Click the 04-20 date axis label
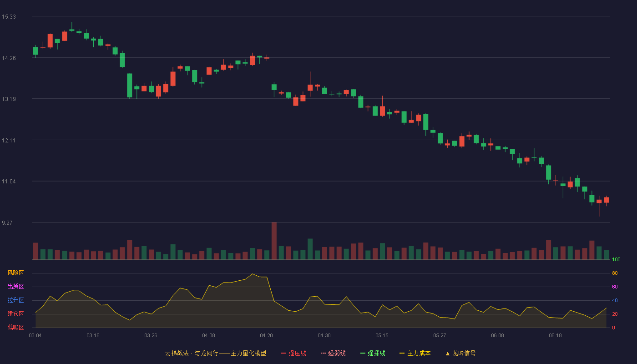 click(266, 335)
